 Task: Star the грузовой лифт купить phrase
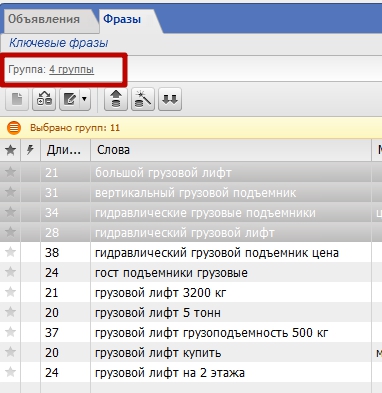[10, 352]
